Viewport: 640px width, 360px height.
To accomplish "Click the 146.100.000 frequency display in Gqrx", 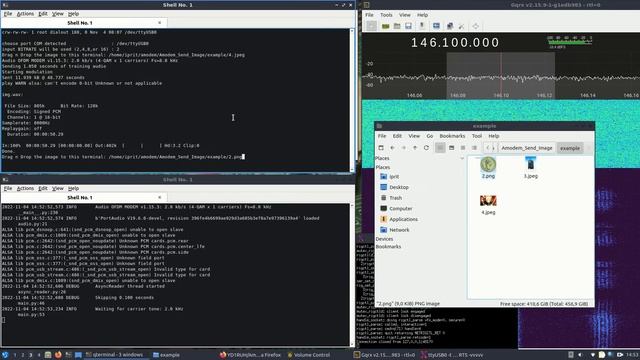I will [x=455, y=42].
